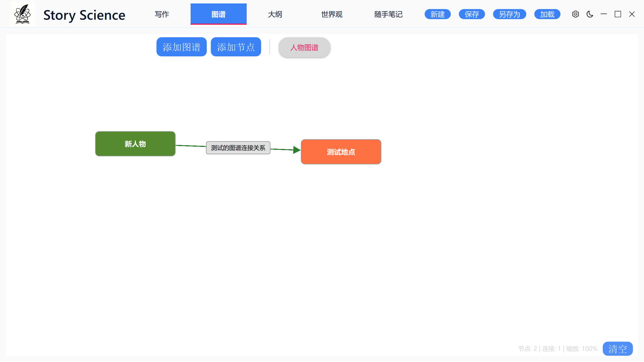
Task: Select the 图谱 tab
Action: click(218, 14)
